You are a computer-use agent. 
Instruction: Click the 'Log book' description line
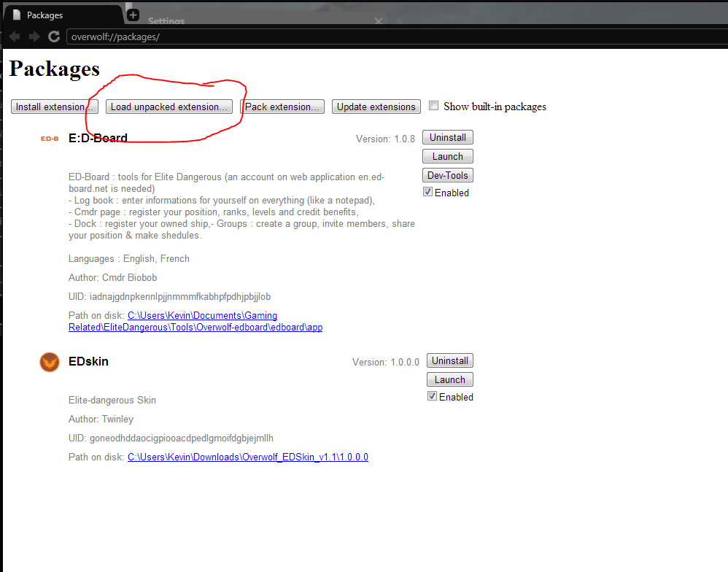pyautogui.click(x=222, y=201)
